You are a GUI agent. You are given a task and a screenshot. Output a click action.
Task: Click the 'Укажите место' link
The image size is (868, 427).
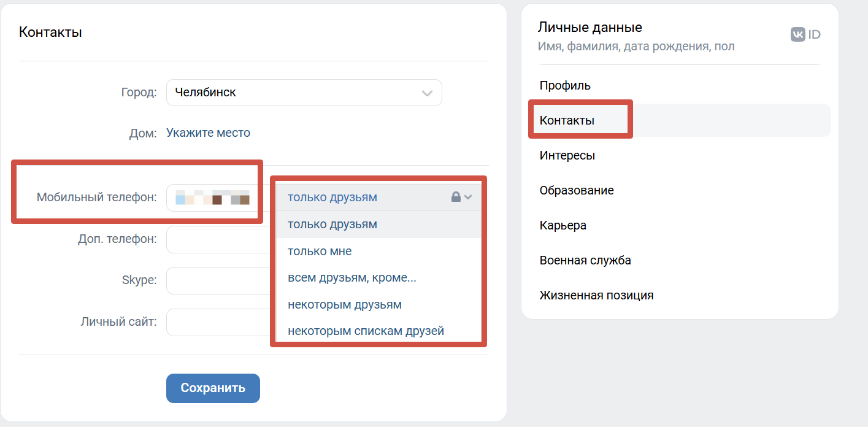point(208,133)
